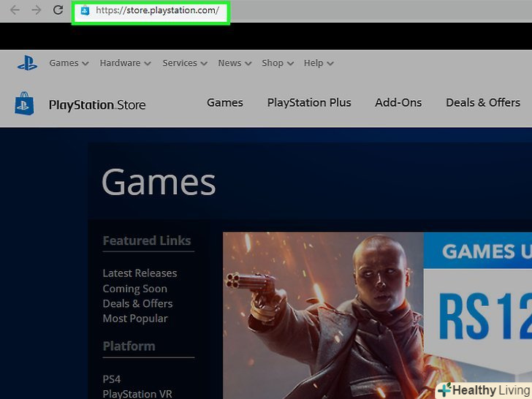Click the PlayStation Store wordmark

click(97, 104)
